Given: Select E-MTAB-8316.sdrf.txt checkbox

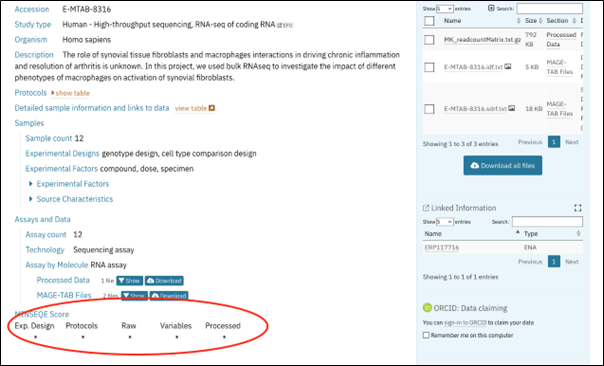Looking at the screenshot, I should [x=429, y=109].
